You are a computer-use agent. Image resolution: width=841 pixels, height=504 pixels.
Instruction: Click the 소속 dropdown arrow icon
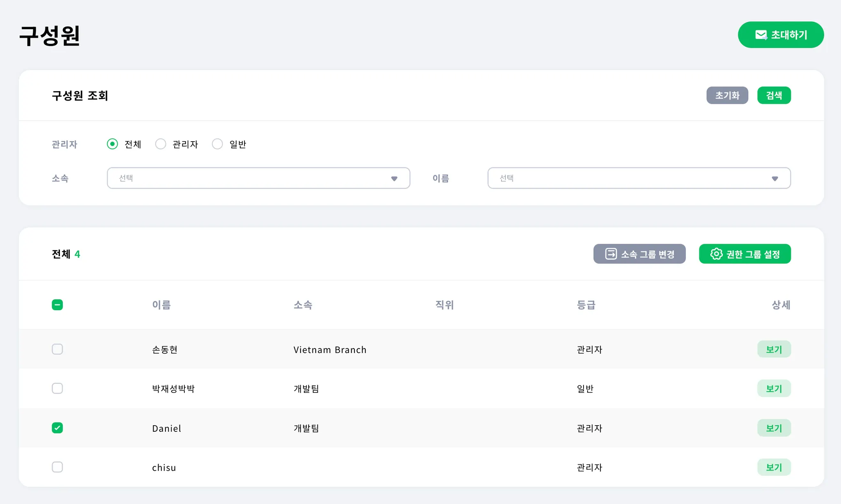[x=394, y=179]
